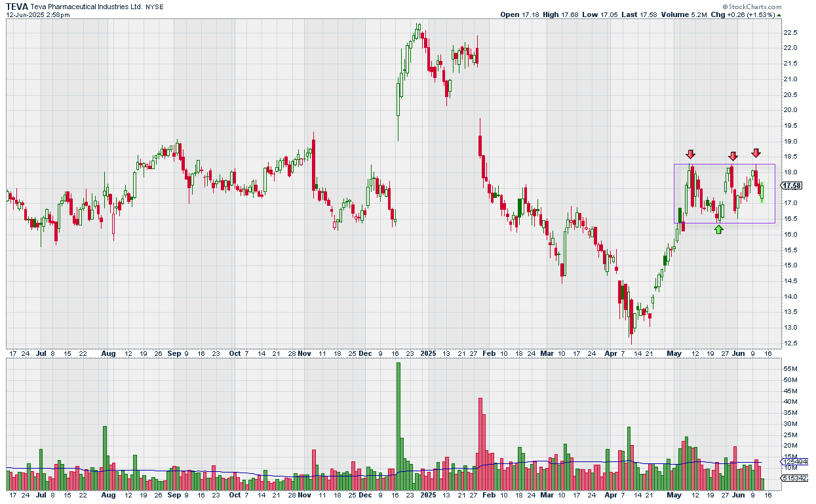Click the tallest red volume bar in late January

point(480,444)
